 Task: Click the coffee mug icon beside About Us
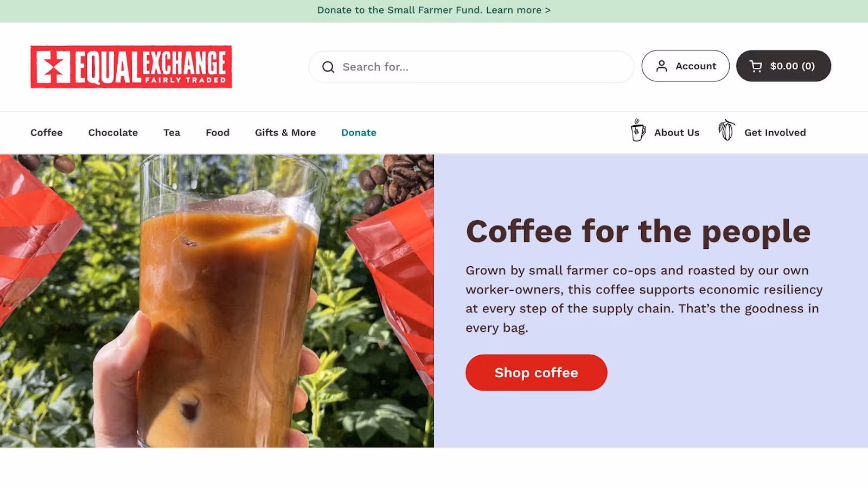pyautogui.click(x=638, y=131)
